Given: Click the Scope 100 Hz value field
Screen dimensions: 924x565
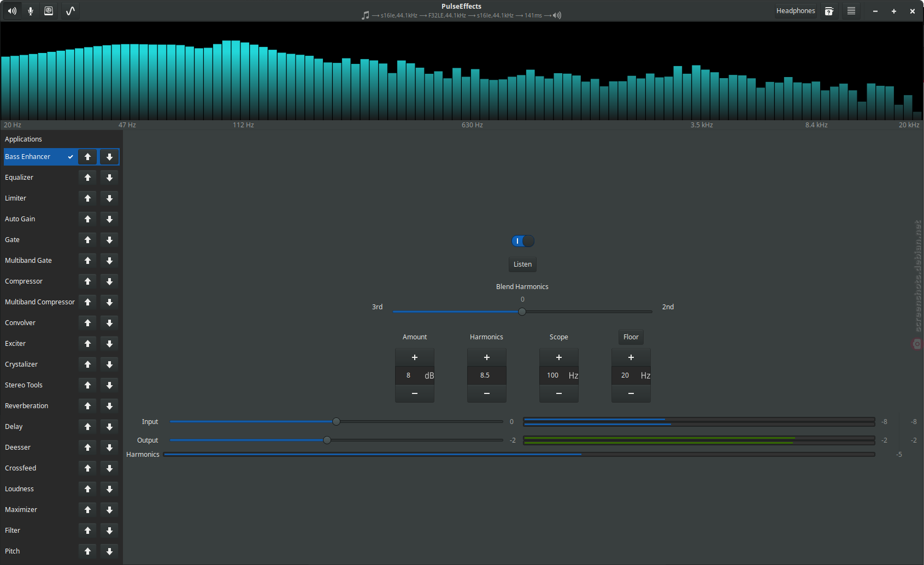Looking at the screenshot, I should 559,375.
